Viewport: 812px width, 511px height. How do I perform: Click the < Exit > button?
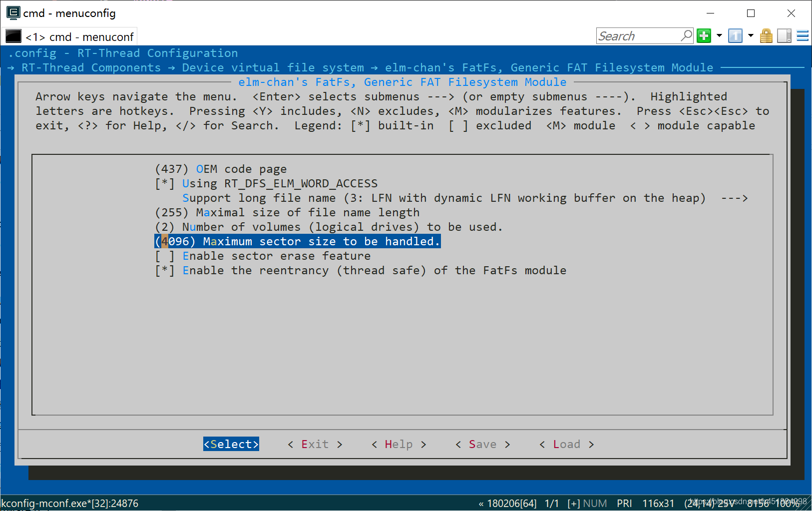[x=315, y=444]
